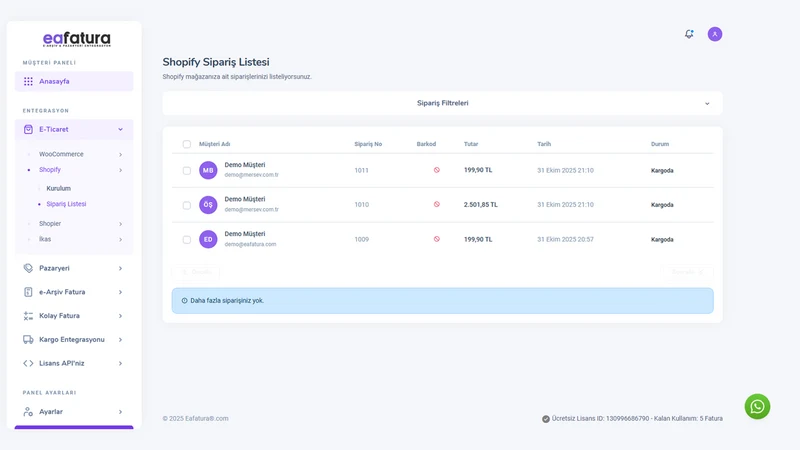
Task: Expand the e-Arşiv Fatura menu arrow
Action: tap(120, 292)
